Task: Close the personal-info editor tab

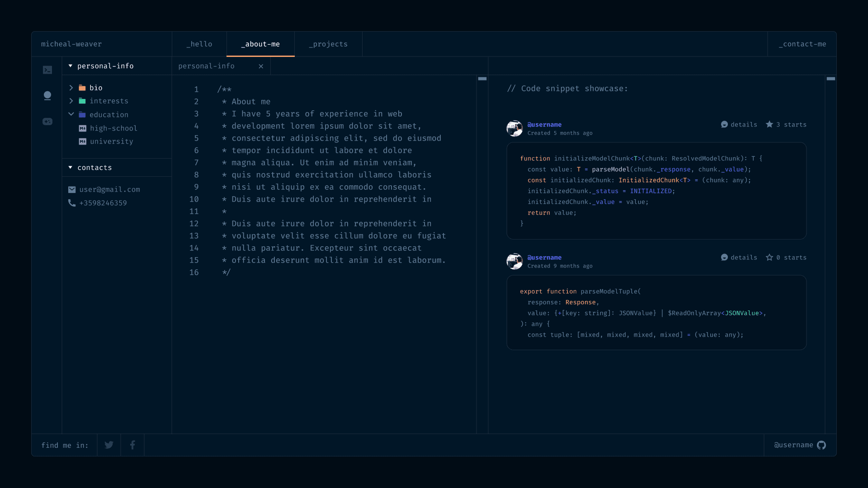Action: coord(261,66)
